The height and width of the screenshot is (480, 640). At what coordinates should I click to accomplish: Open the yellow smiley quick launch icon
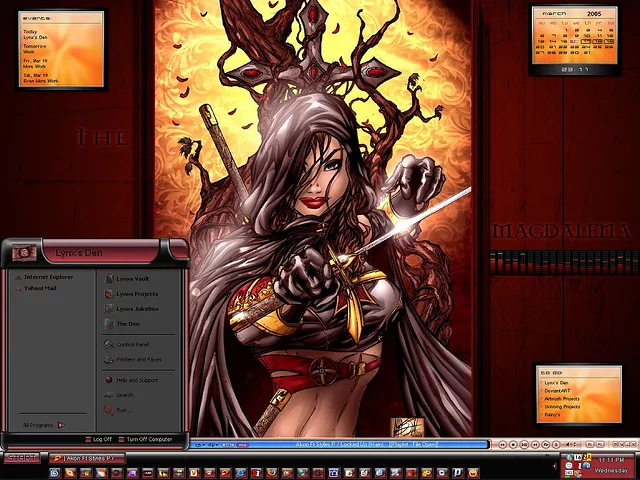pyautogui.click(x=473, y=473)
